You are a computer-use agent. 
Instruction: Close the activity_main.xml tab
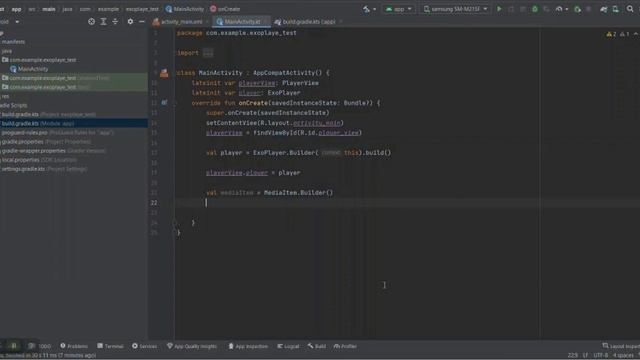click(x=207, y=22)
